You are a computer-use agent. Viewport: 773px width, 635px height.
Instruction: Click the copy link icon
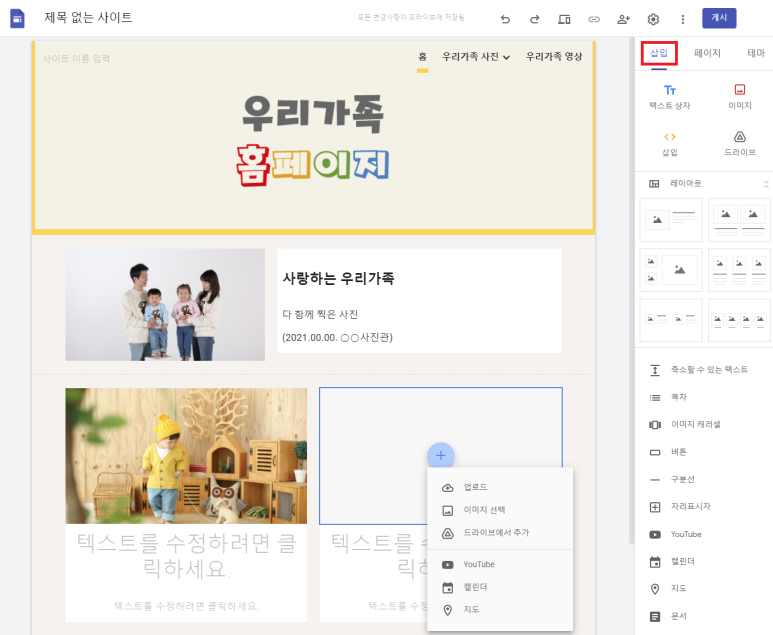pos(594,19)
